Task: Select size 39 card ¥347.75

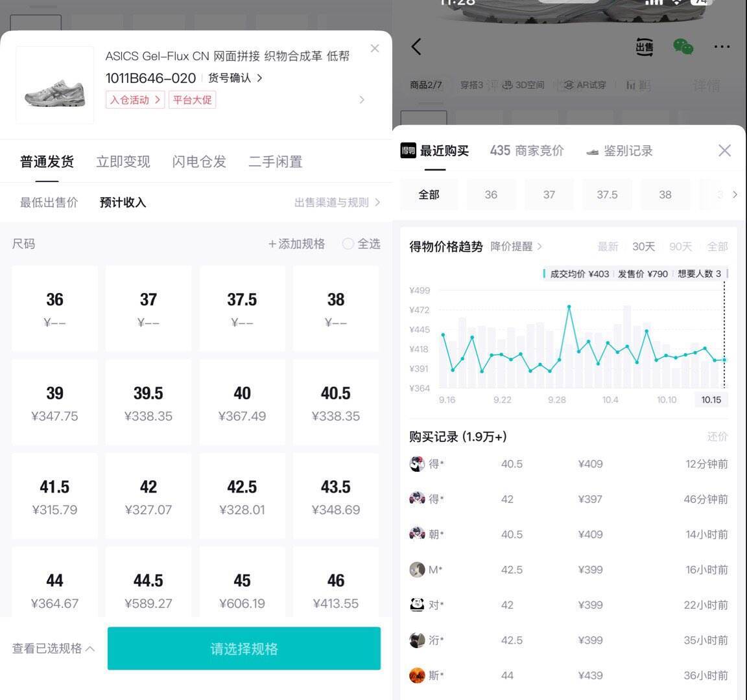Action: click(x=54, y=402)
